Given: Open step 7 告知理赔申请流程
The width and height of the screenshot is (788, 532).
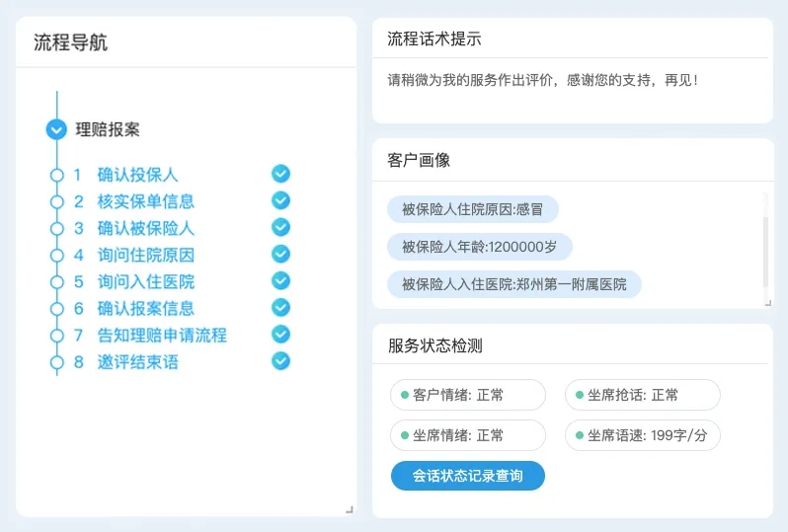Looking at the screenshot, I should (162, 335).
